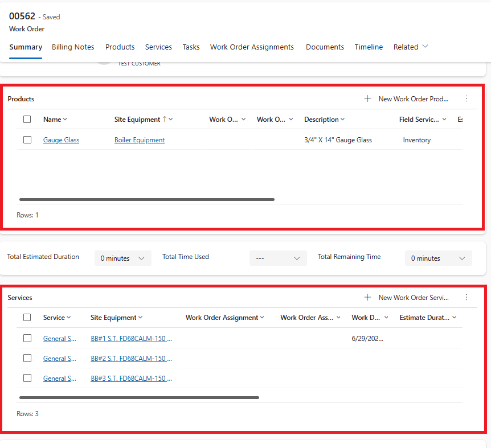The width and height of the screenshot is (491, 448).
Task: Click plus icon for New Work Order Service
Action: coord(367,298)
